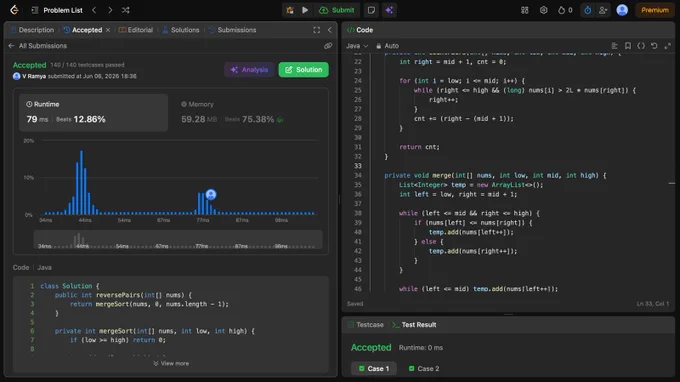Screen dimensions: 680x382
Task: Go back to All Submissions
Action: [x=38, y=46]
